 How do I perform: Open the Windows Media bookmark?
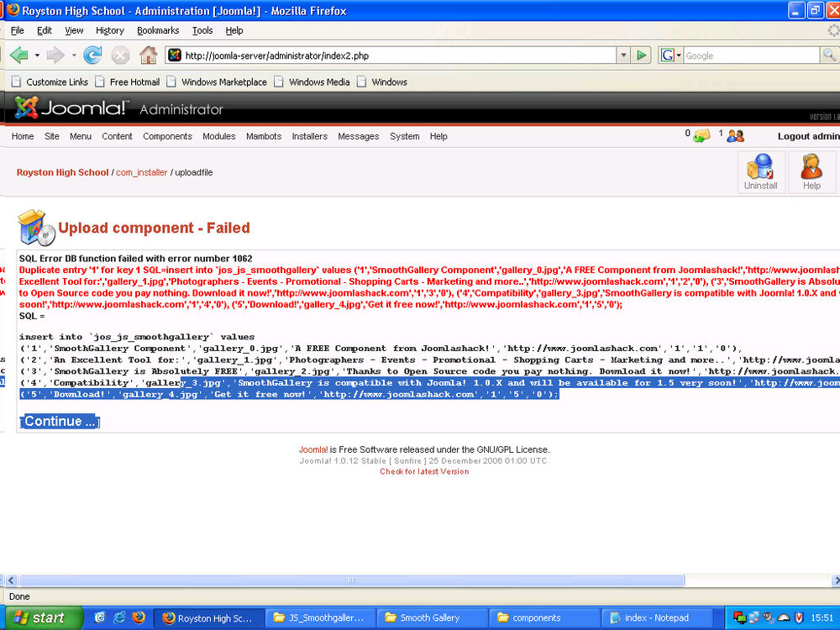click(312, 81)
